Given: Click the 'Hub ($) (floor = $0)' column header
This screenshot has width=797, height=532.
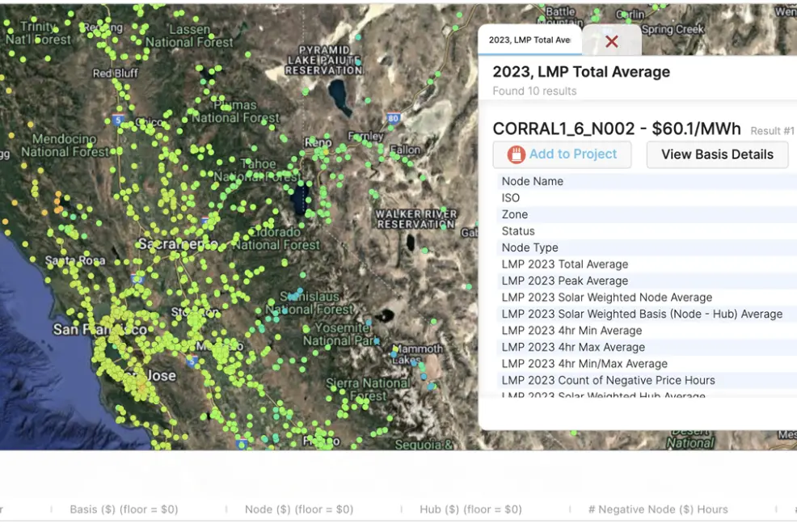Looking at the screenshot, I should coord(470,509).
